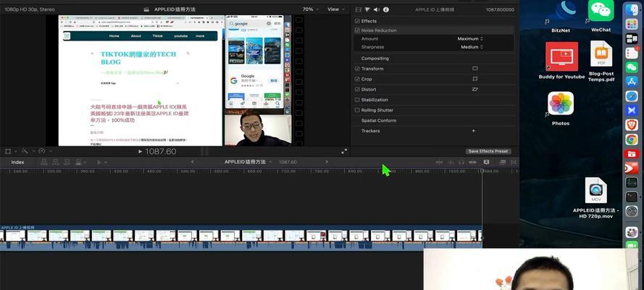Click Tiktok in the previewed blog nav
This screenshot has height=290, width=644.
pos(158,36)
